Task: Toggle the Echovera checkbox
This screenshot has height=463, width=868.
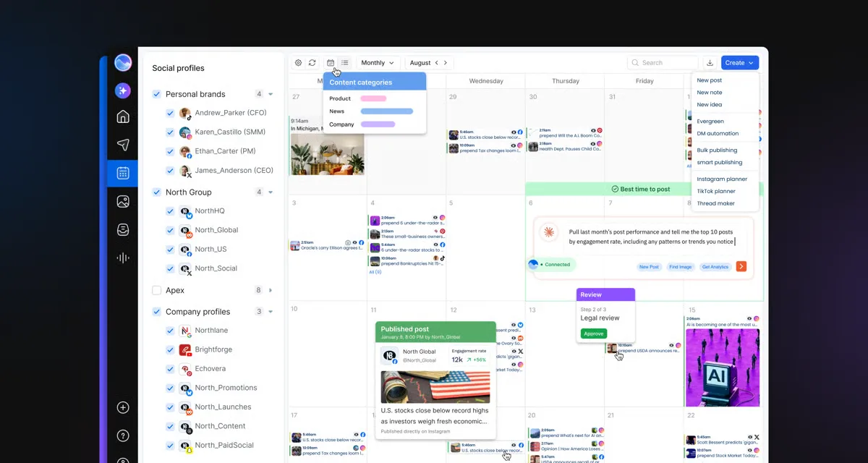Action: click(170, 369)
